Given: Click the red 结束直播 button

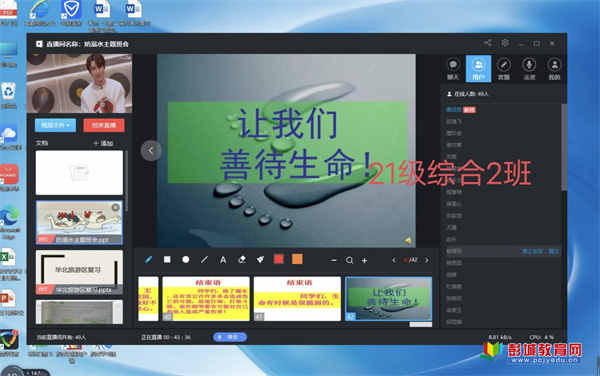Looking at the screenshot, I should [x=104, y=125].
